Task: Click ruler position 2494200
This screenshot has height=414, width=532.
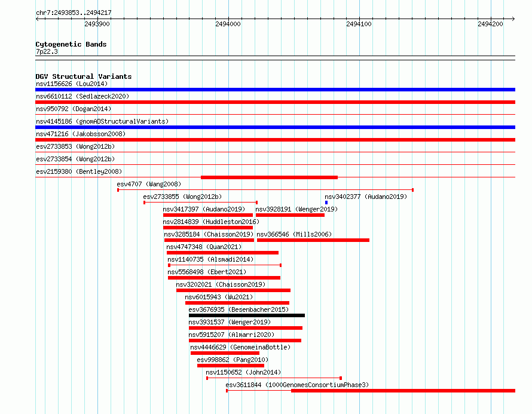Action: [x=490, y=24]
